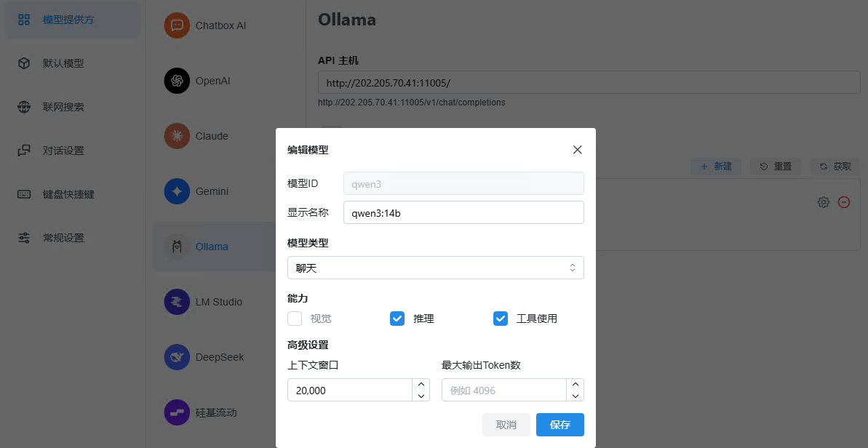The image size is (868, 448).
Task: Click the 保存 button to save
Action: coord(560,425)
